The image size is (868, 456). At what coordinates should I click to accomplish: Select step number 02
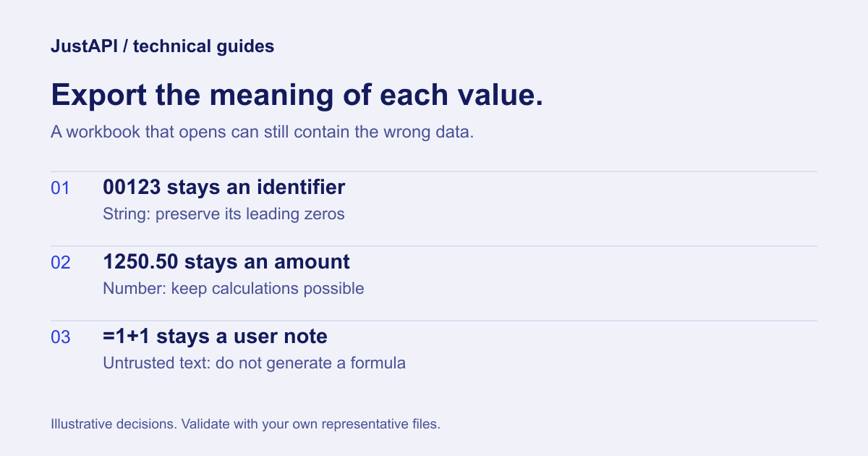61,263
